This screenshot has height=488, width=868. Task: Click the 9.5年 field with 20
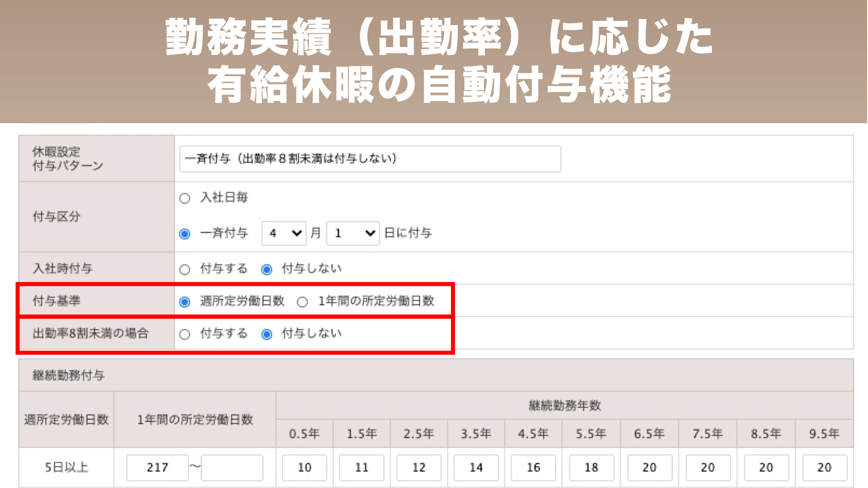click(x=824, y=467)
